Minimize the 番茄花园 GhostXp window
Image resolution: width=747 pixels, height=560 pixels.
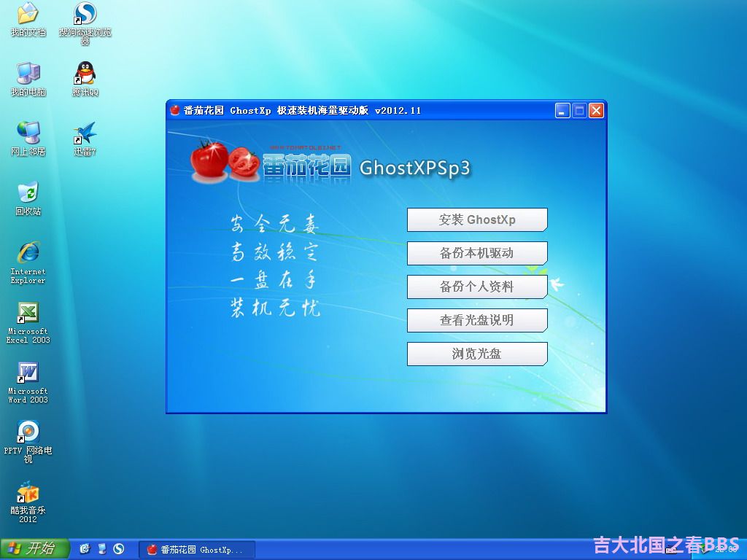coord(562,111)
